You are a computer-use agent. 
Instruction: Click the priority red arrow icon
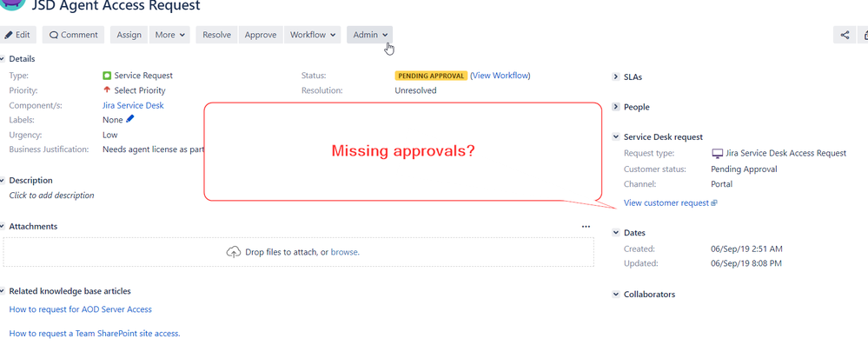point(107,90)
